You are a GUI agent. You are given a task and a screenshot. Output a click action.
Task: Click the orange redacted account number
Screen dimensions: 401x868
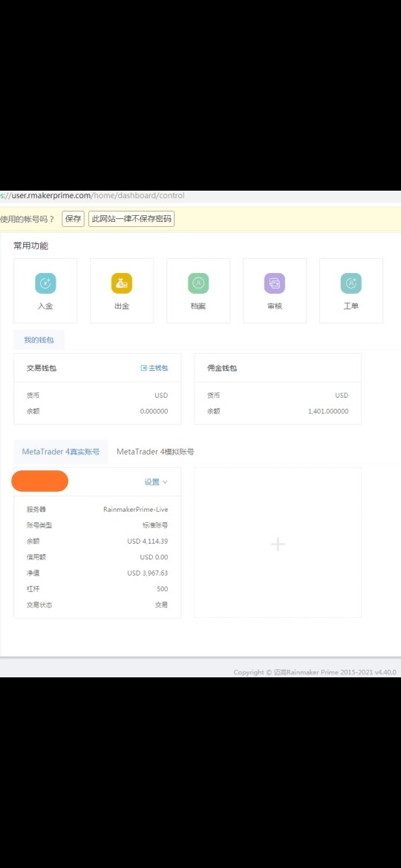point(40,481)
